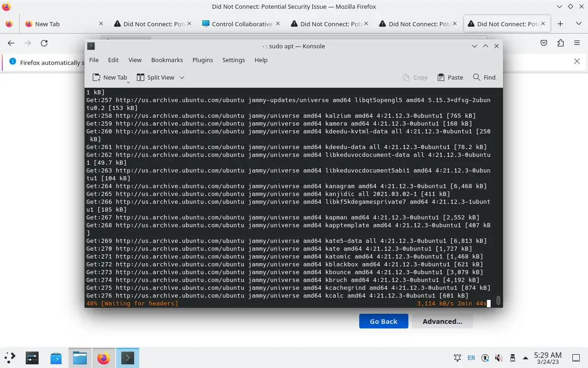Open the KDE application launcher
588x368 pixels.
10,357
